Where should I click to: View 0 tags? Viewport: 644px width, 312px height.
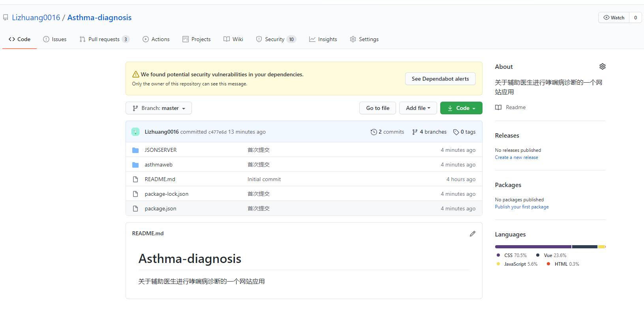click(x=464, y=132)
